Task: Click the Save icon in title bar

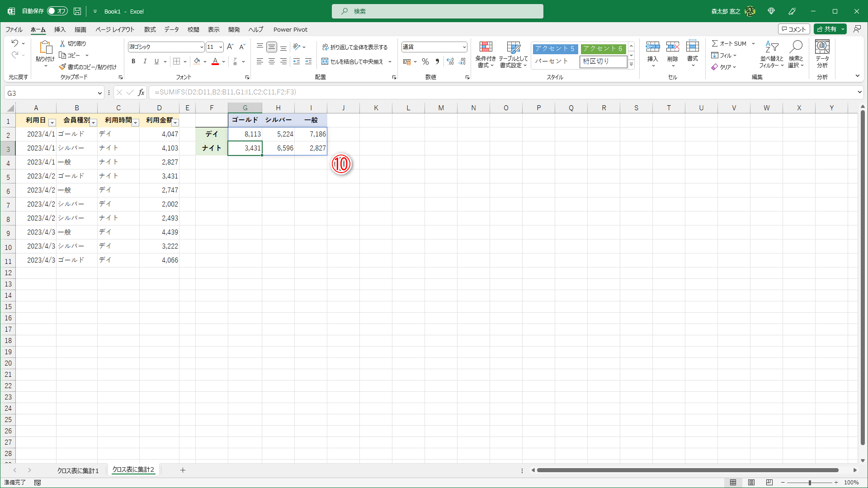Action: click(x=77, y=11)
